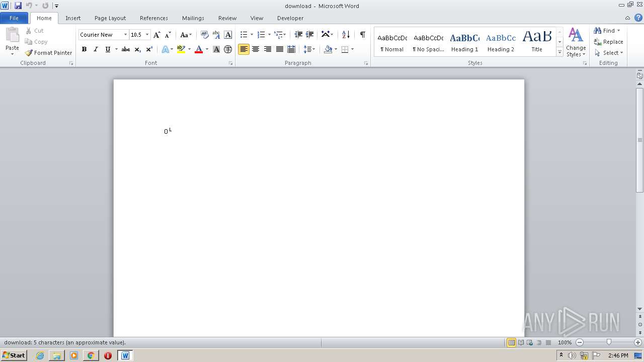Click the Replace button
The height and width of the screenshot is (362, 644).
[609, 42]
